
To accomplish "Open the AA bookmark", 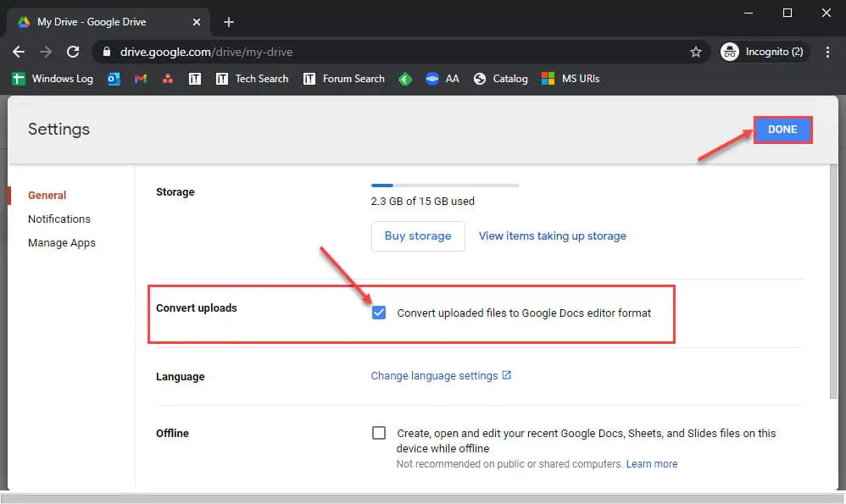I will click(442, 79).
